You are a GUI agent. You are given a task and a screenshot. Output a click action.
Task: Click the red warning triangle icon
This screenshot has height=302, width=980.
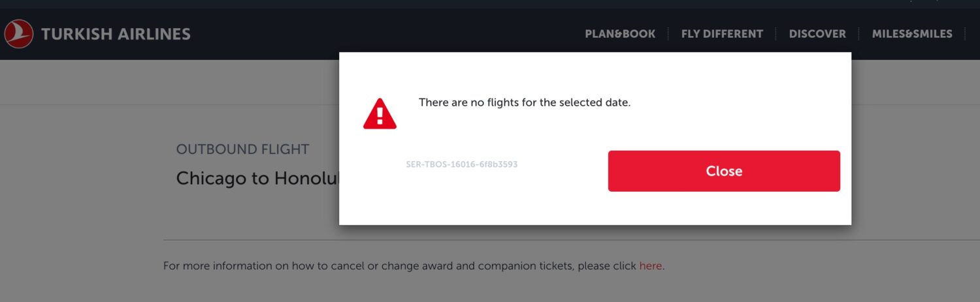click(x=380, y=114)
